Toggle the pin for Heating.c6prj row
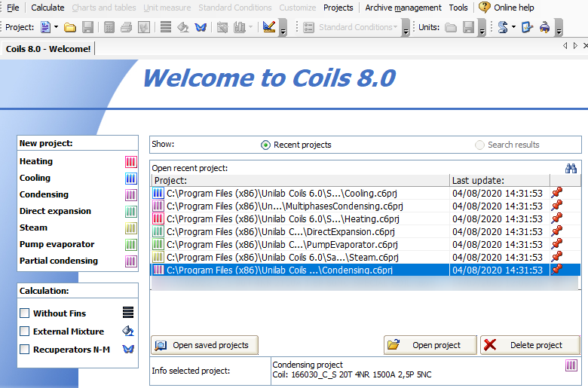The width and height of the screenshot is (588, 388). coord(557,218)
